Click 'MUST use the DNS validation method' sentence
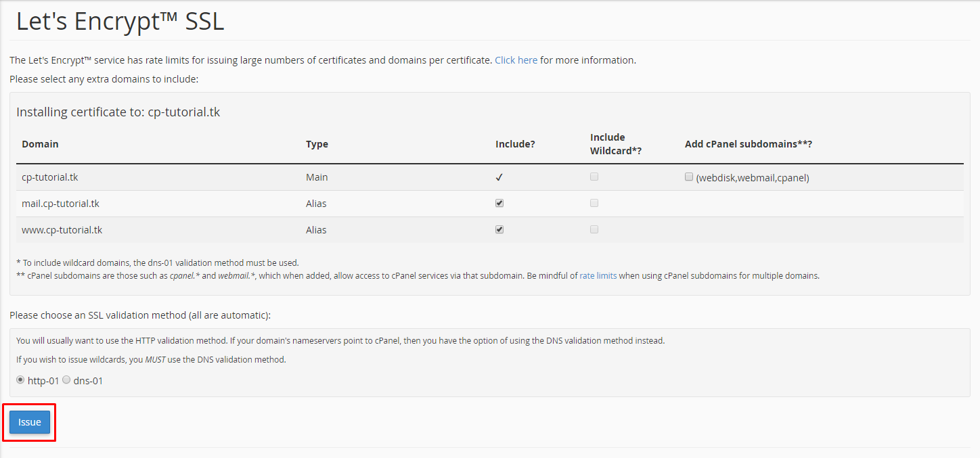This screenshot has height=458, width=980. (151, 359)
